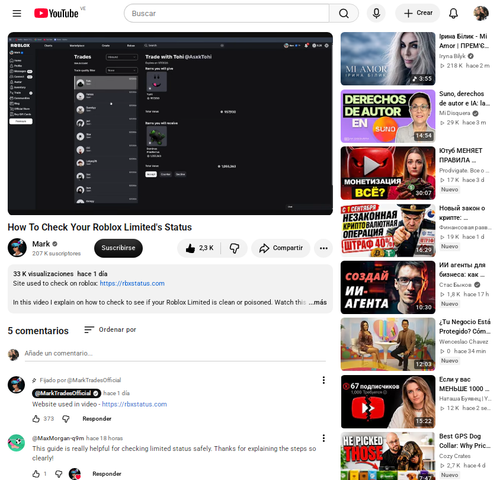The height and width of the screenshot is (480, 500).
Task: Open Best GPS Dog Collar title
Action: pos(465,441)
